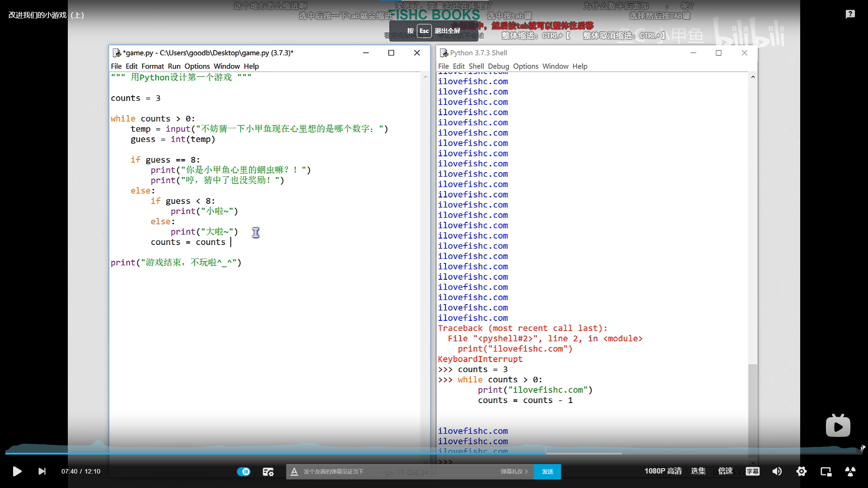Open the 选集 episode list
The image size is (868, 488).
698,471
